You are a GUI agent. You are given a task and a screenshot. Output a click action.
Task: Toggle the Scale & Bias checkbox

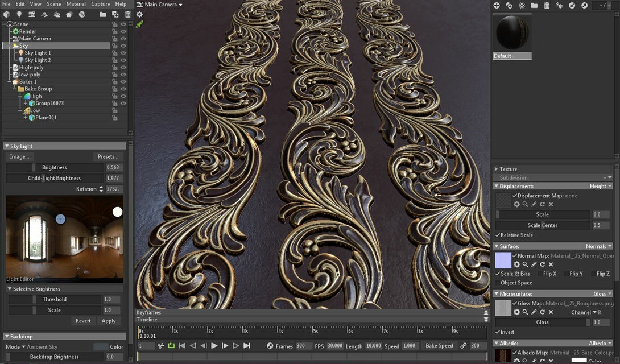click(x=498, y=274)
